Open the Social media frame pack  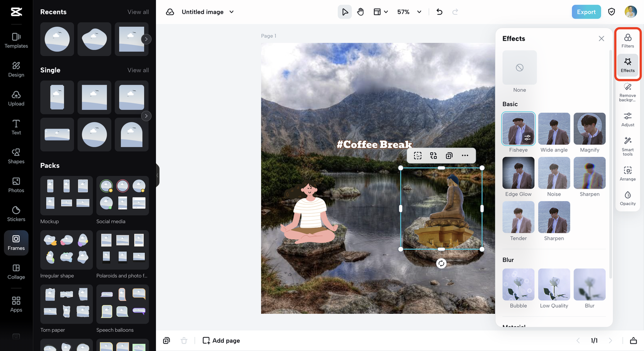pos(122,196)
